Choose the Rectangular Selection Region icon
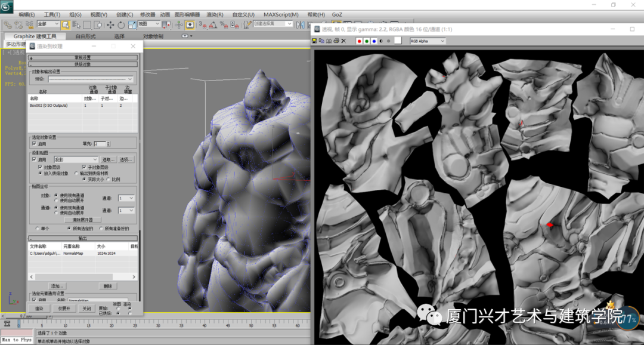The height and width of the screenshot is (345, 644). coord(87,24)
